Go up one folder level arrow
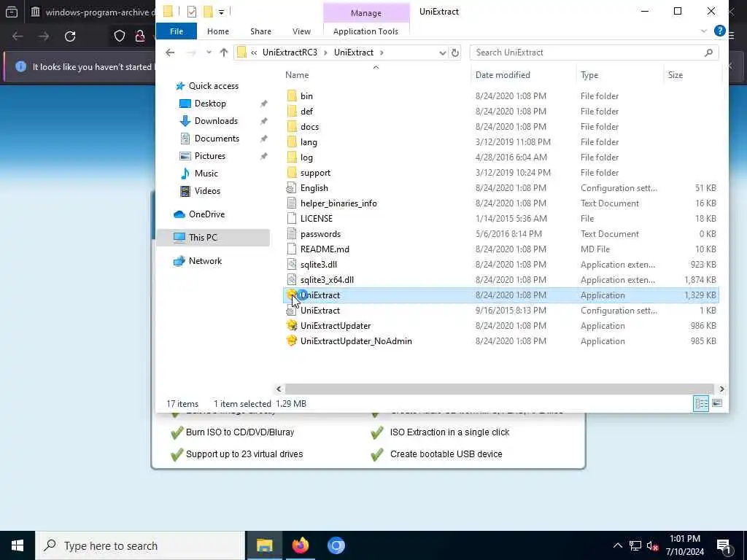The image size is (747, 560). point(223,52)
